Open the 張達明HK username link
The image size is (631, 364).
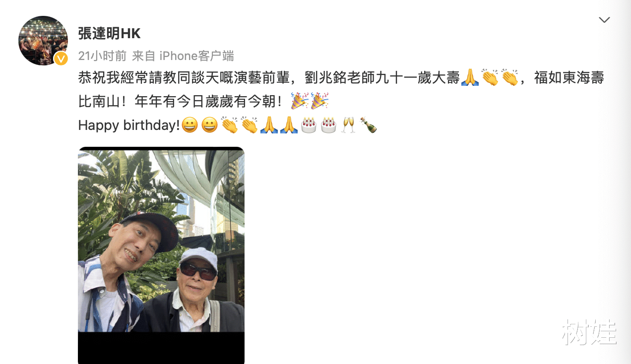(x=110, y=33)
